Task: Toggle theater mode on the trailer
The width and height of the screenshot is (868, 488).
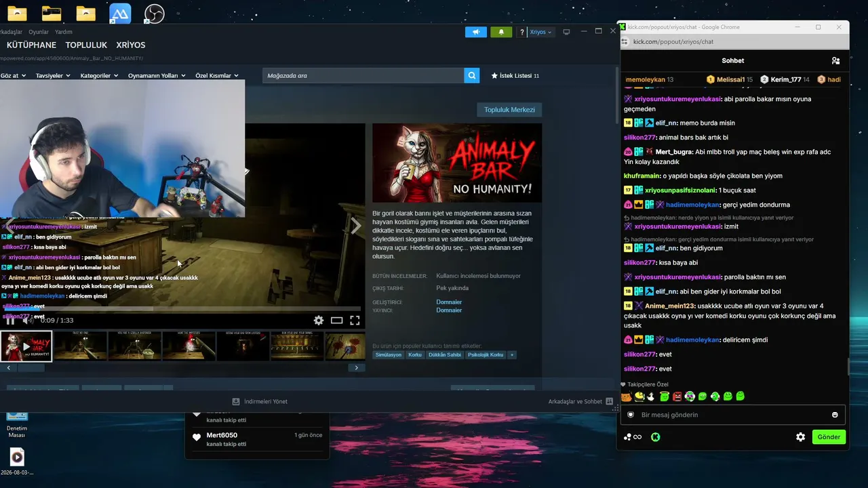Action: (336, 321)
